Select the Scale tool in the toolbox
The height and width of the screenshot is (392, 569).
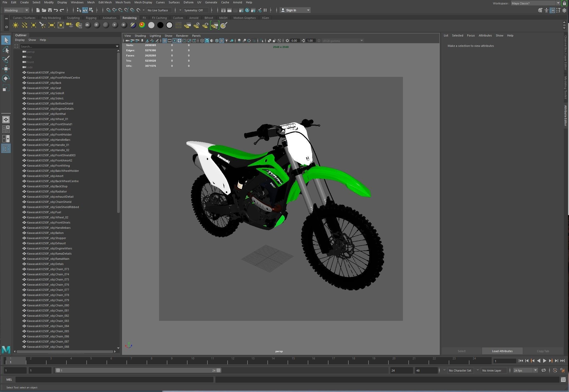[x=6, y=88]
